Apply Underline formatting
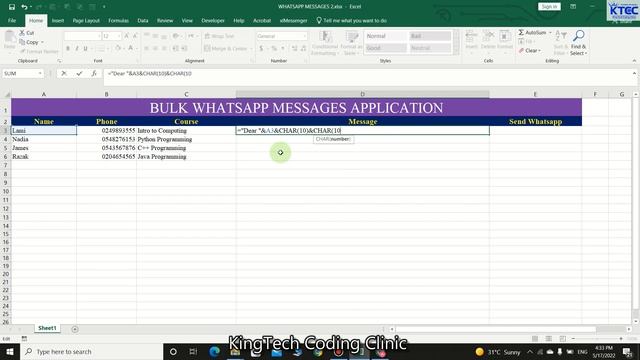The width and height of the screenshot is (640, 360). 85,49
